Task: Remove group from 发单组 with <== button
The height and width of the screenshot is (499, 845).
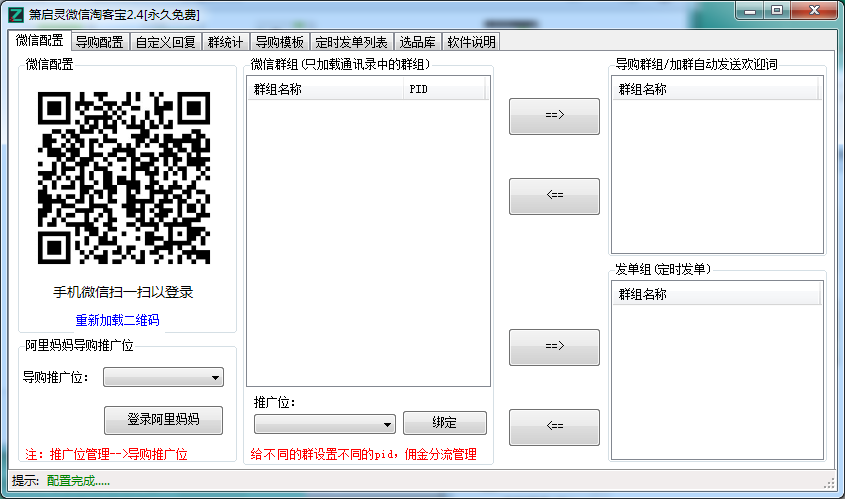Action: tap(554, 427)
